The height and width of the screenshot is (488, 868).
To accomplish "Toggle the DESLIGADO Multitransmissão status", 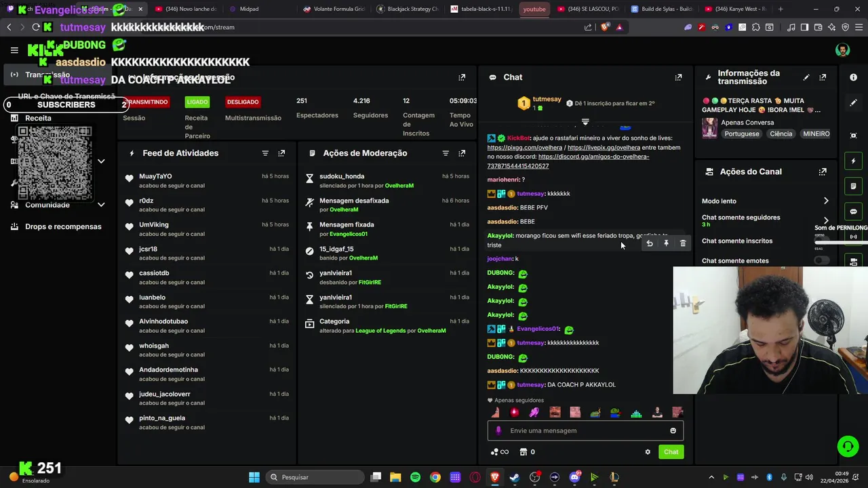I will pyautogui.click(x=243, y=102).
